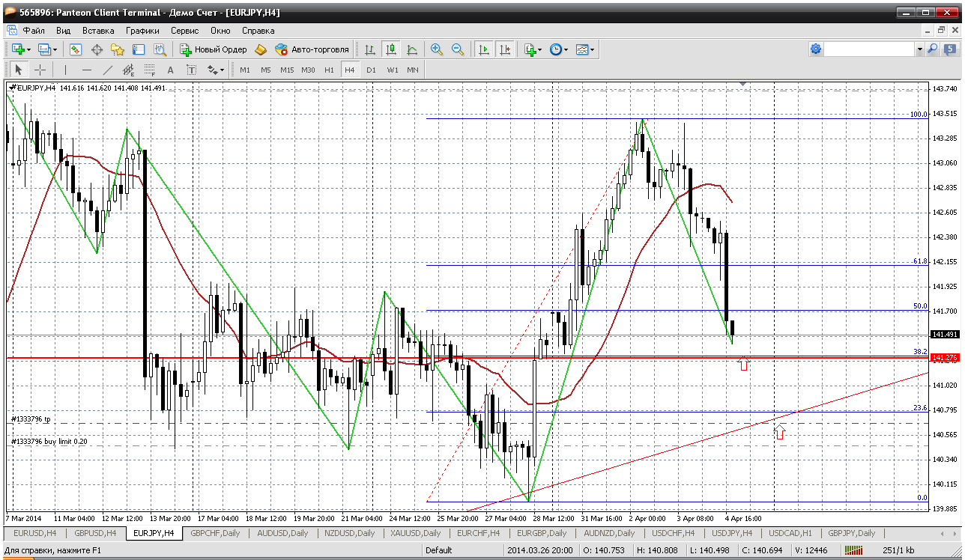Open the new chart icon
Screen dimensions: 965x560
(x=18, y=49)
